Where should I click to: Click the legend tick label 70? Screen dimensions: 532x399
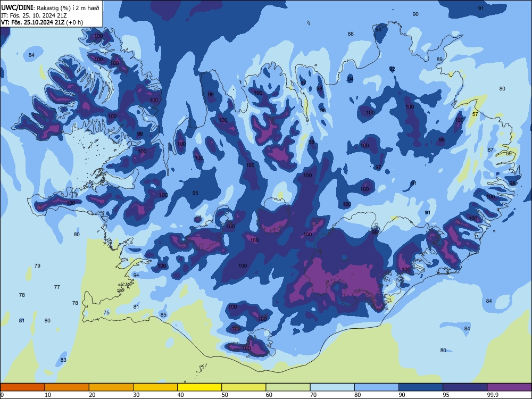313,395
